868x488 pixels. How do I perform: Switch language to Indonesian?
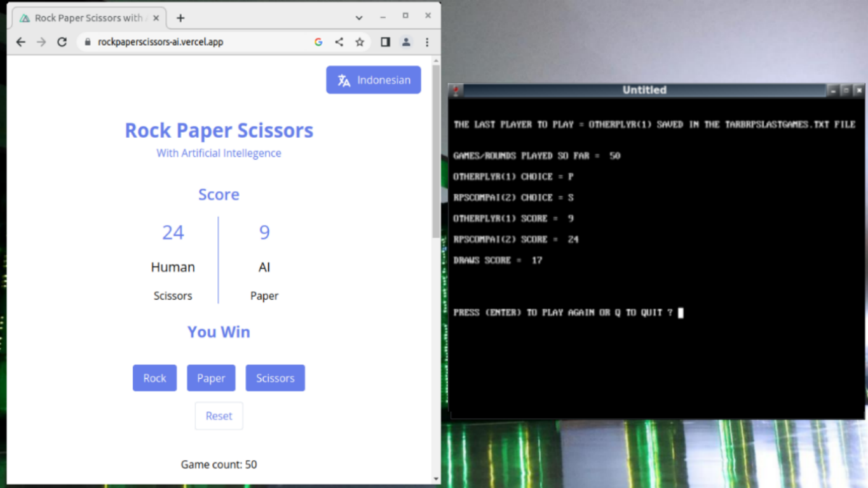[374, 80]
